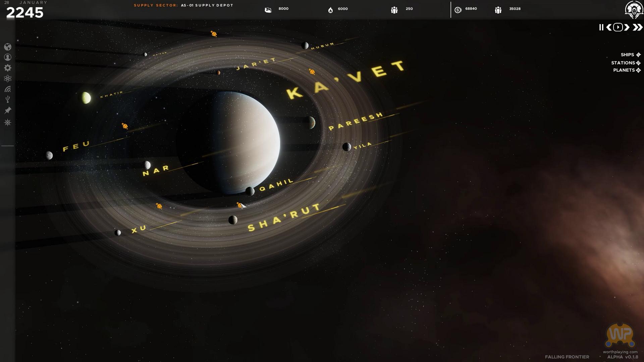644x362 pixels.
Task: Open the atom research sidebar icon
Action: 8,78
